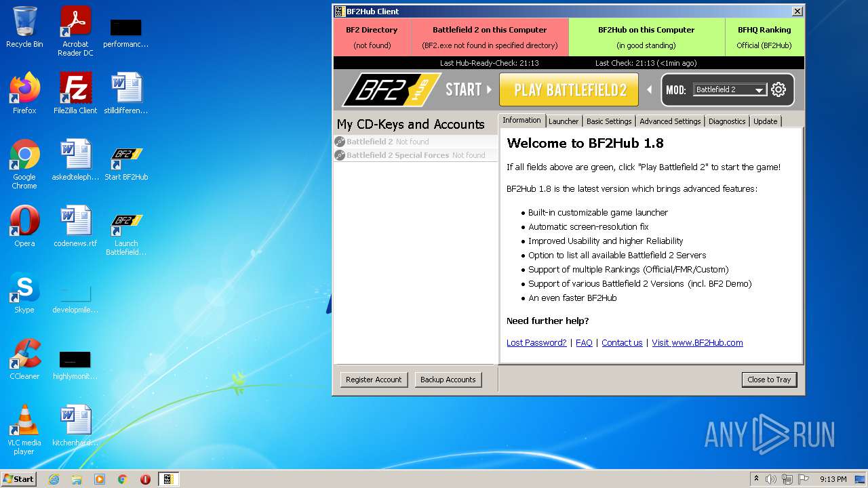Click the BF2Hub logo in the banner
The width and height of the screenshot is (868, 488).
[x=391, y=89]
